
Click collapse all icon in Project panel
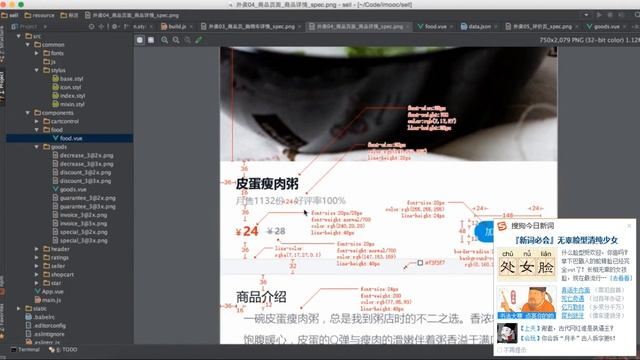tap(102, 27)
